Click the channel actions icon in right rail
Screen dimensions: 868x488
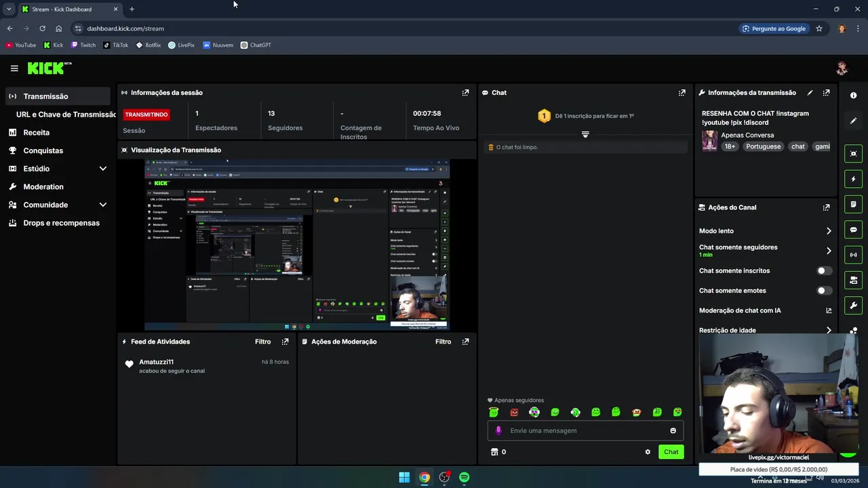point(853,280)
